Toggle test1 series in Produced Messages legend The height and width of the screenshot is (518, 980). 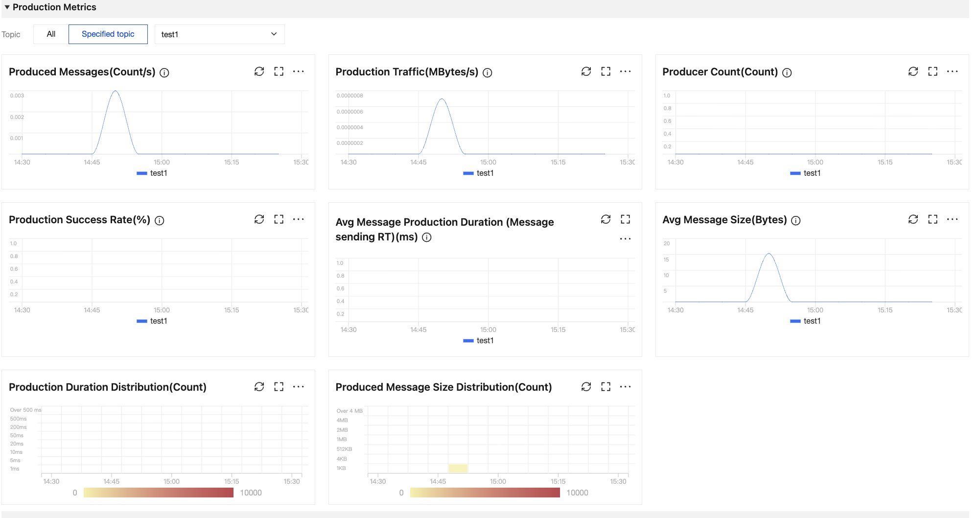pos(152,173)
